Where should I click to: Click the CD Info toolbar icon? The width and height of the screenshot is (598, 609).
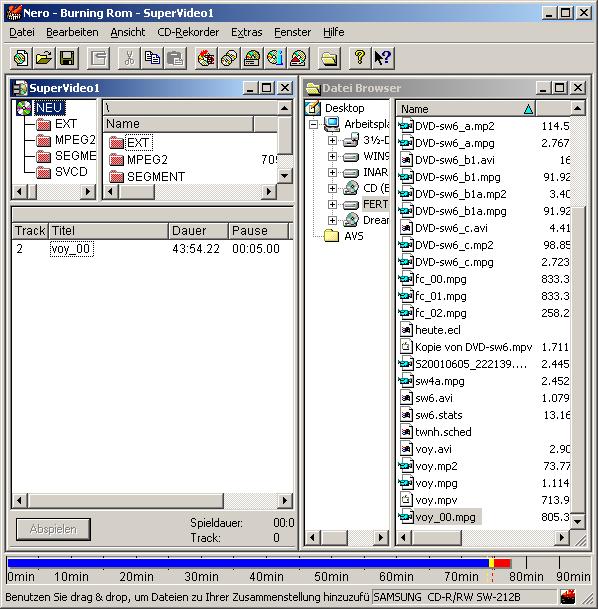pos(275,59)
